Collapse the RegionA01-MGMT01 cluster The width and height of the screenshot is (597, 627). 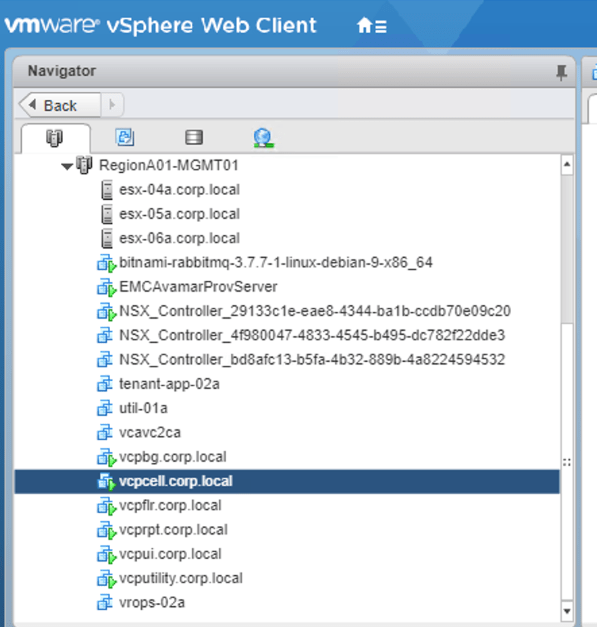pos(67,166)
